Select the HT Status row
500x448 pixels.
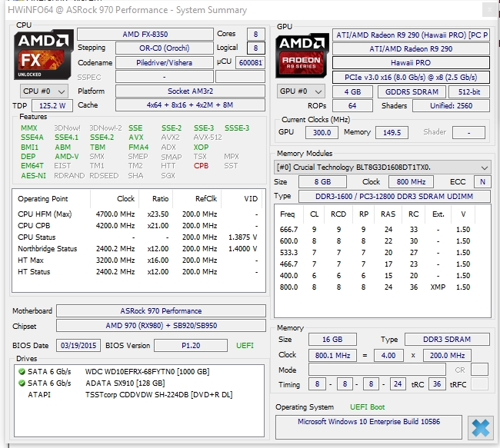pos(138,272)
